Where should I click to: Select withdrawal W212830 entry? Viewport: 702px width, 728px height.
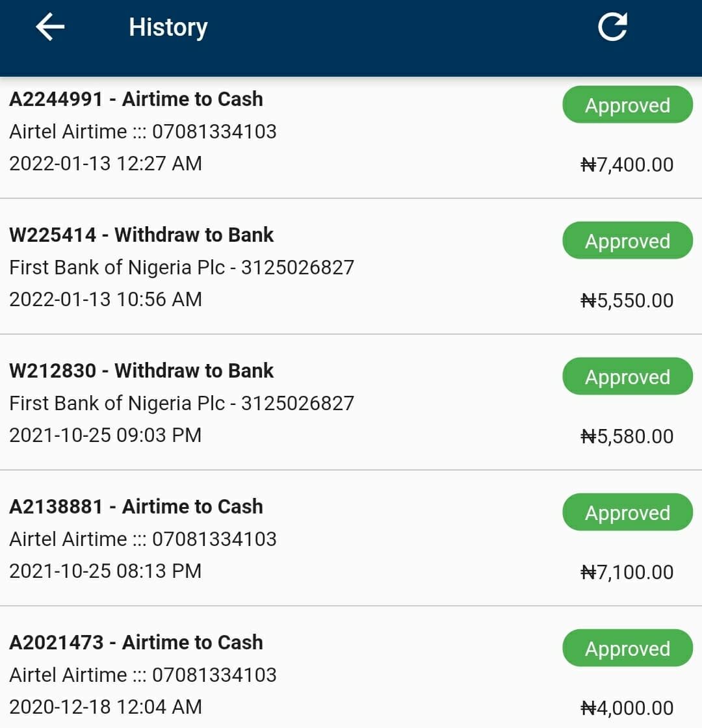[x=142, y=371]
